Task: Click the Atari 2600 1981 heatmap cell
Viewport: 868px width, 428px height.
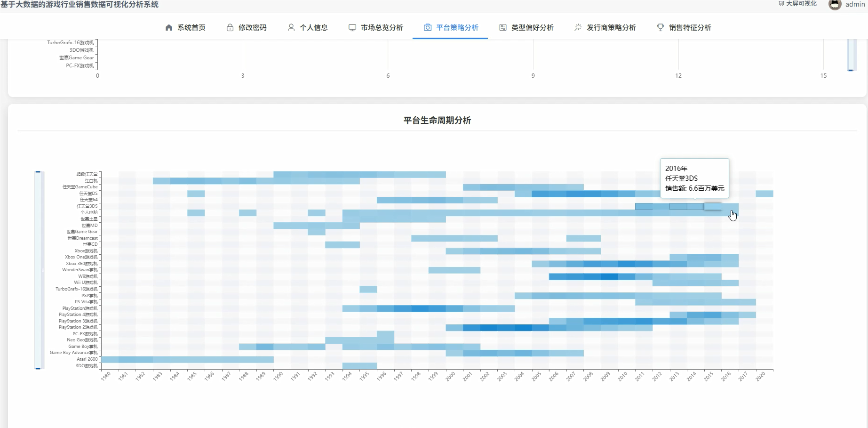Action: pyautogui.click(x=127, y=359)
